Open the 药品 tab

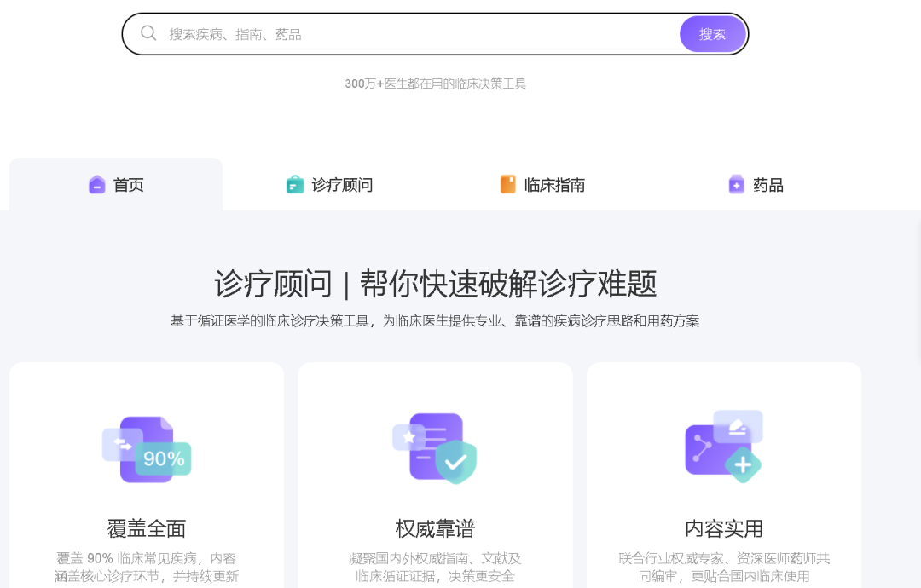pos(756,184)
